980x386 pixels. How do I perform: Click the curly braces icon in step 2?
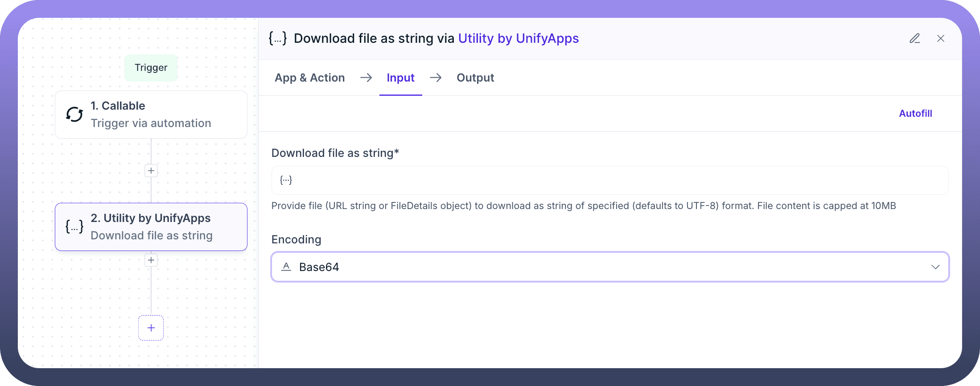click(74, 227)
